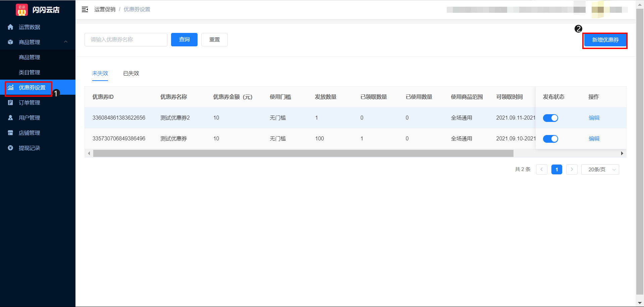Collapse the 商品管理 submenu chevron
This screenshot has width=644, height=307.
[x=66, y=42]
